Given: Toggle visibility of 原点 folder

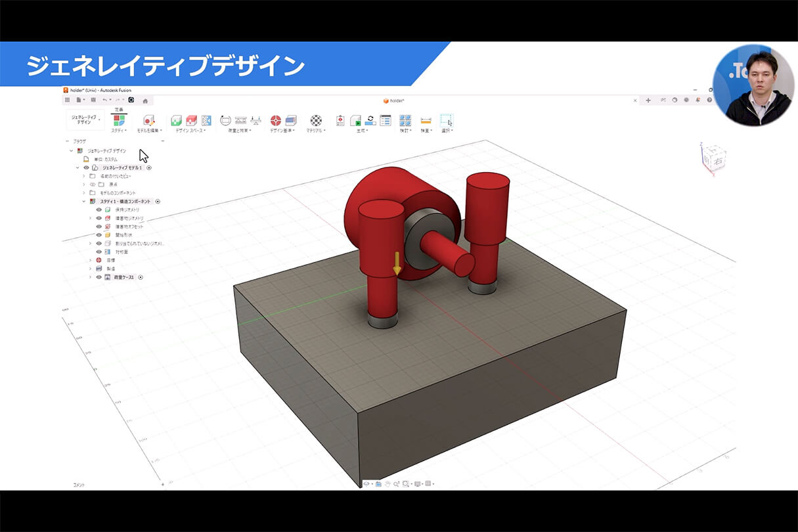Looking at the screenshot, I should [x=93, y=185].
